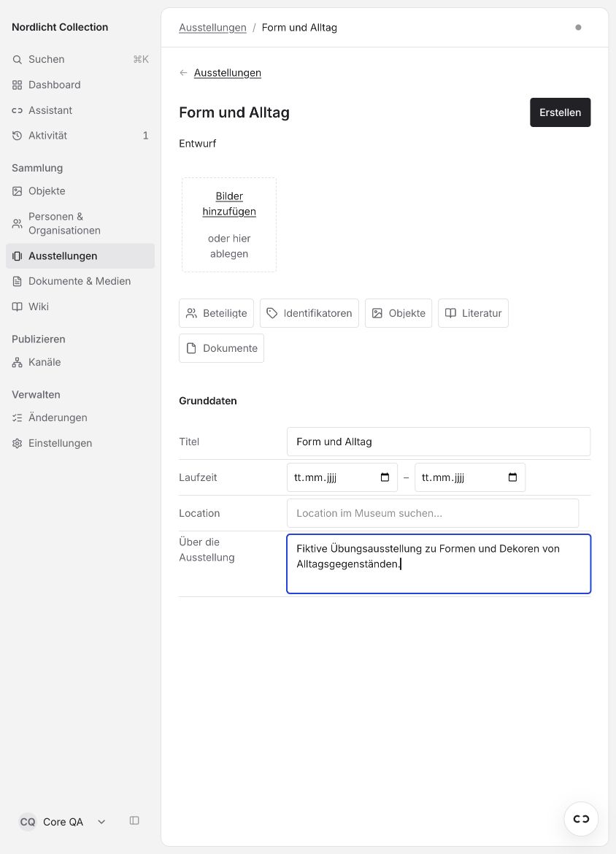Open the calendar picker for Laufzeit end date
The height and width of the screenshot is (854, 616).
[512, 477]
